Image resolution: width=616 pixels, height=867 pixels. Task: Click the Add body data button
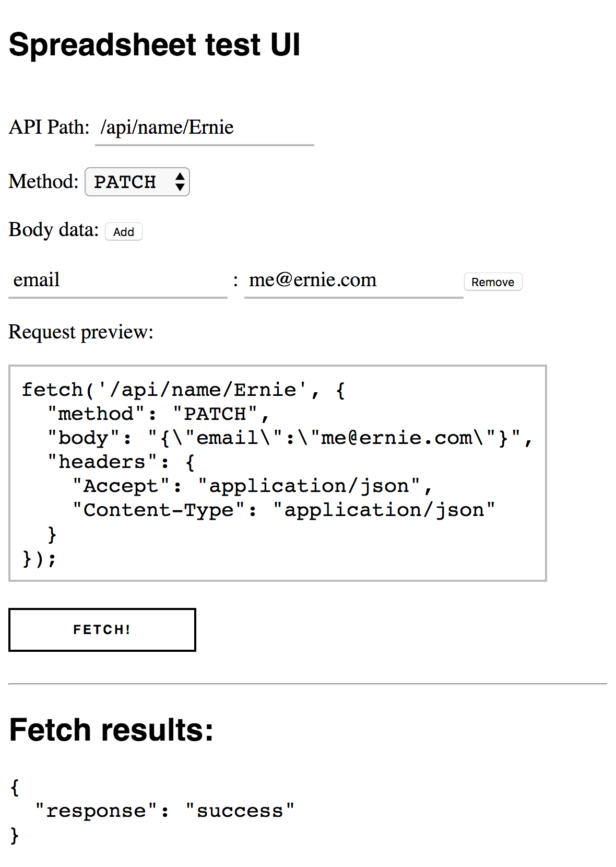[124, 232]
